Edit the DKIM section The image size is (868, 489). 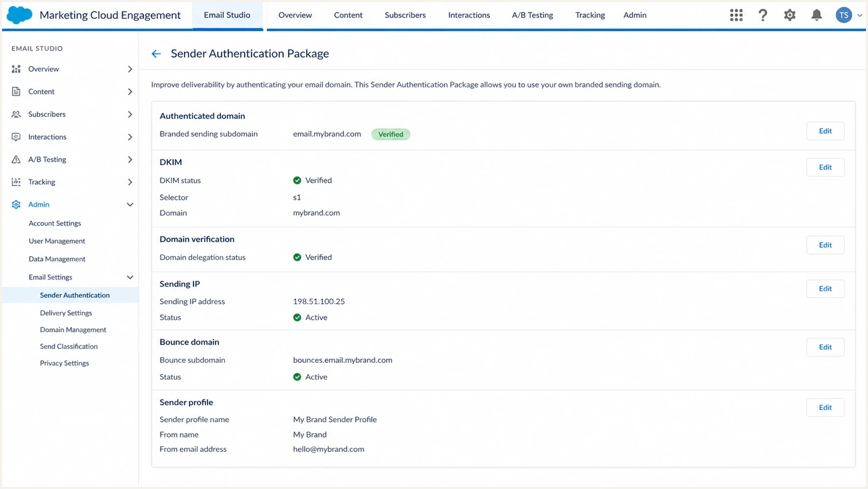pos(825,167)
